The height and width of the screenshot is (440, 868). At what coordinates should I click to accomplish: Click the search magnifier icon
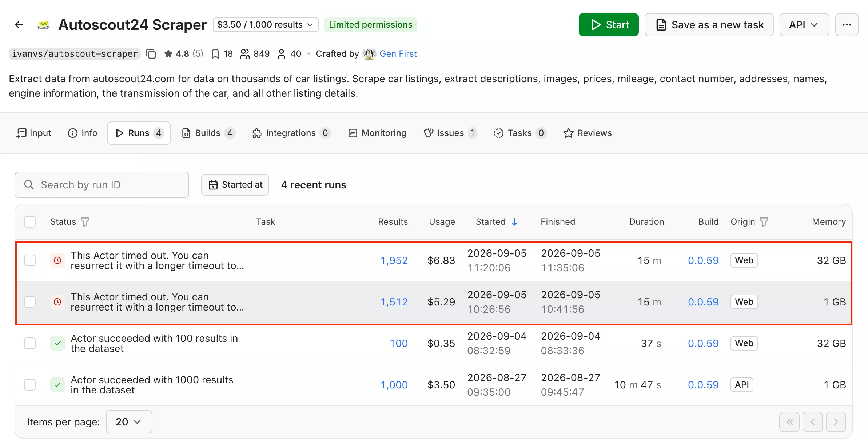29,185
